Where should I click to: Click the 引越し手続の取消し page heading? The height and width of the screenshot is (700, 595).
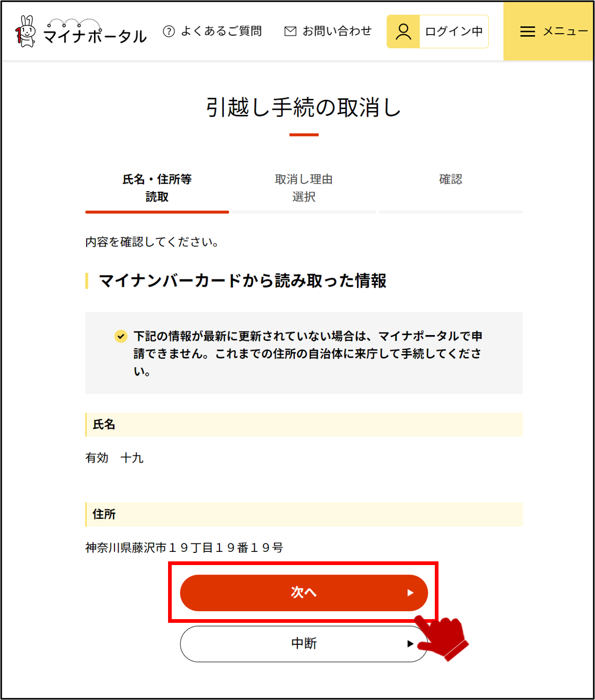point(304,108)
